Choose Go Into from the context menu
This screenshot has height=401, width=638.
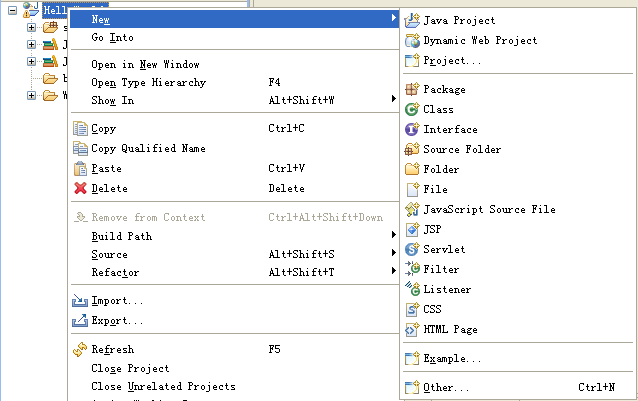[234, 37]
